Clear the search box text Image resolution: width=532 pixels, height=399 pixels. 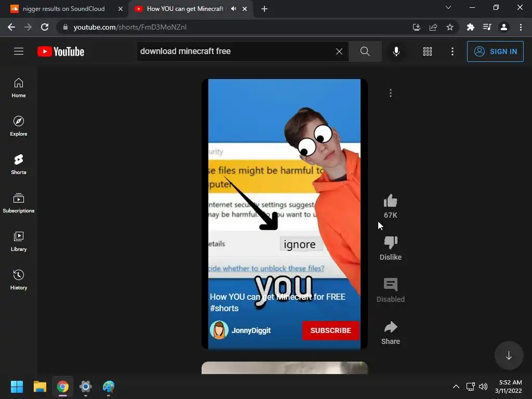click(x=339, y=51)
